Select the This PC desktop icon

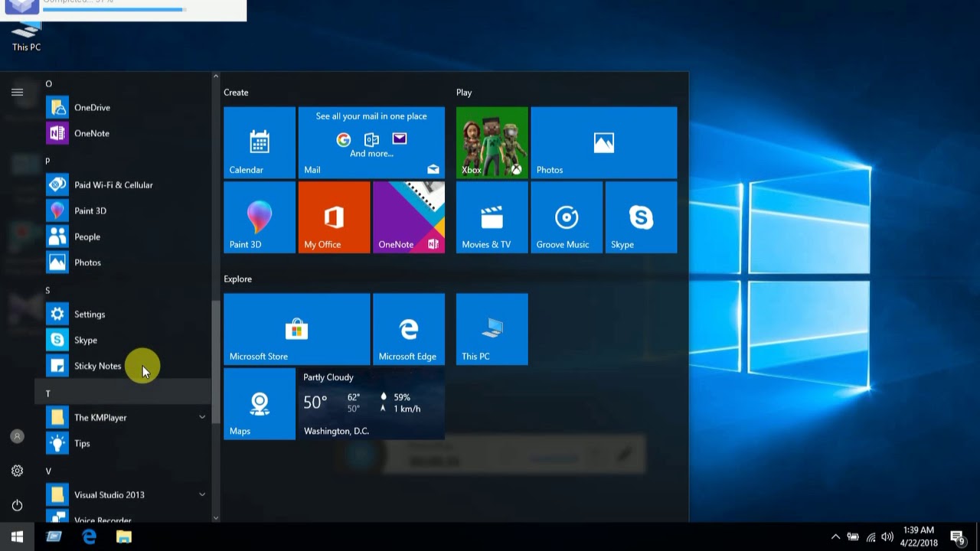coord(26,37)
